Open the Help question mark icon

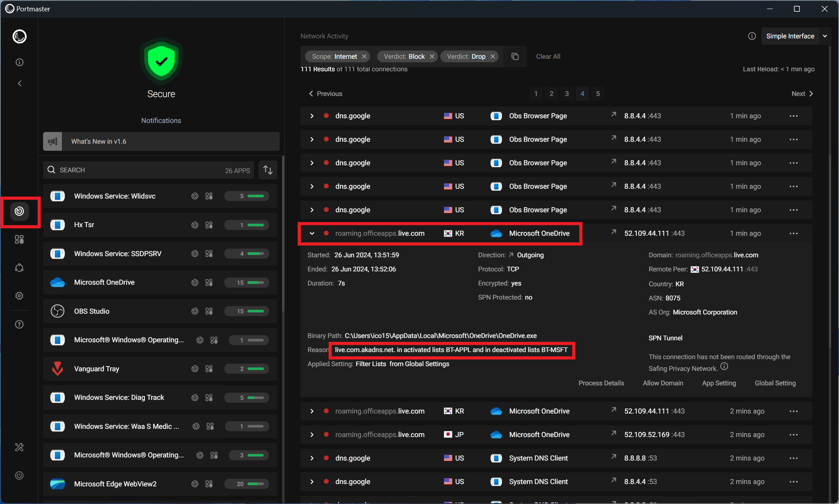19,324
